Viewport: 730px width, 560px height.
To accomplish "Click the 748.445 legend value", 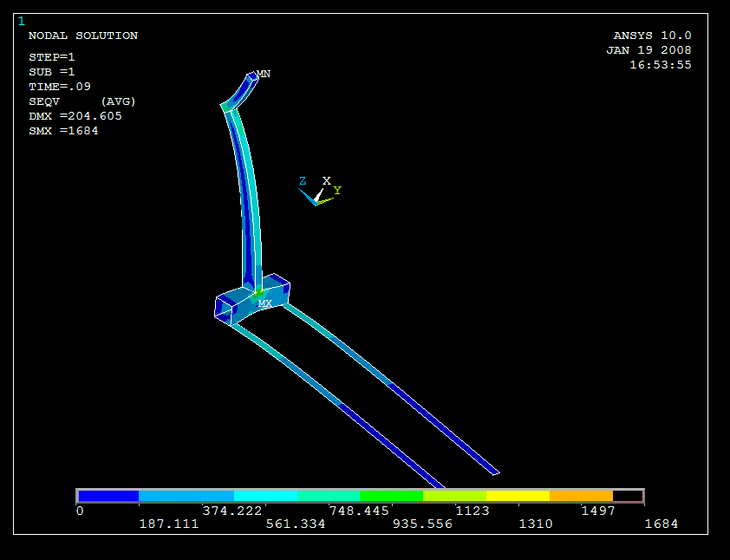I will tap(359, 511).
